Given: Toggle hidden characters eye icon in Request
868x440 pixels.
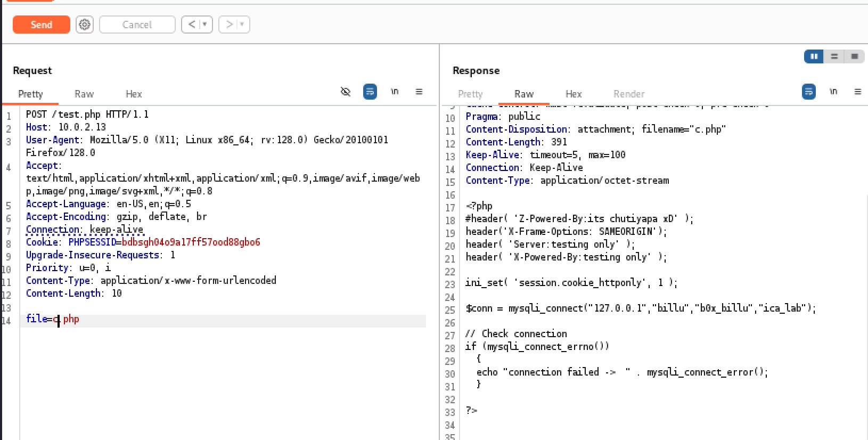Looking at the screenshot, I should (x=346, y=92).
